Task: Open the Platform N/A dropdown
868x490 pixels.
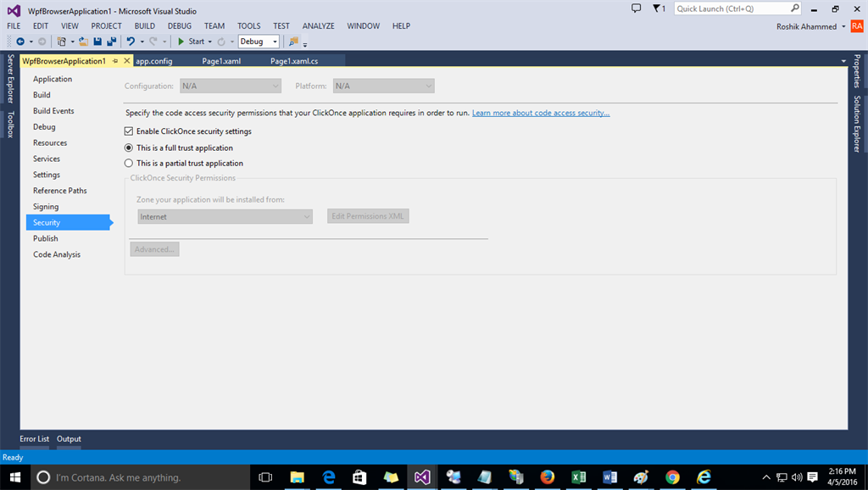Action: [384, 86]
